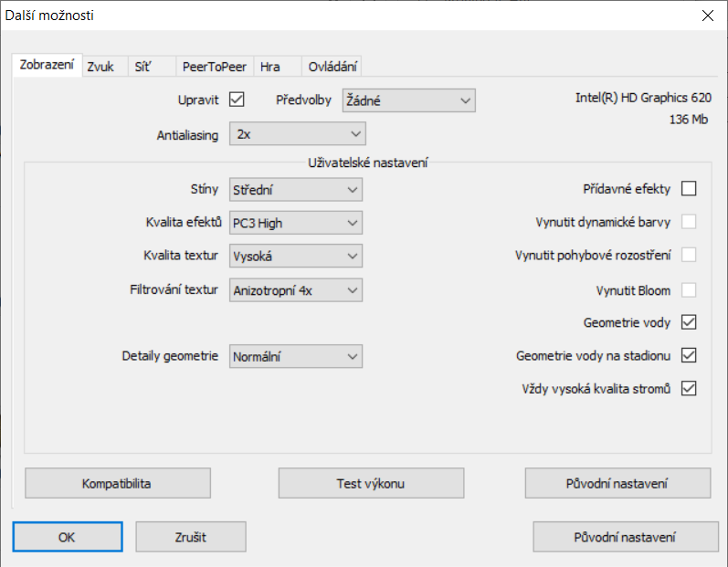Open the Ovládání tab
728x567 pixels.
click(332, 67)
